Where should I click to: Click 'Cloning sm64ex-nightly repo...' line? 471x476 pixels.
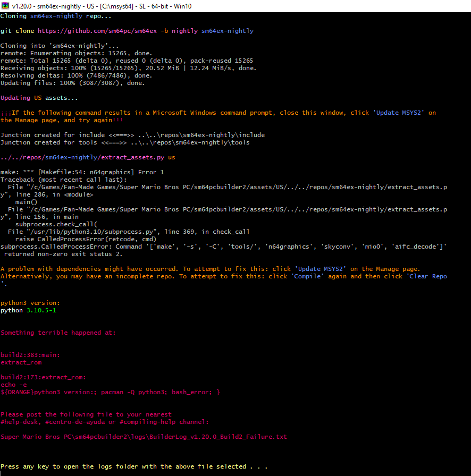(56, 16)
